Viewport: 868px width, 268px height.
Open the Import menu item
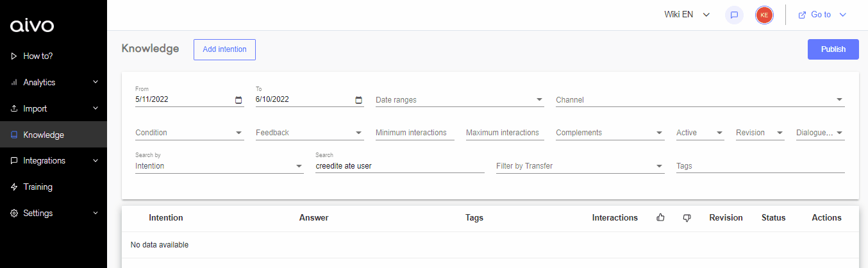point(53,109)
